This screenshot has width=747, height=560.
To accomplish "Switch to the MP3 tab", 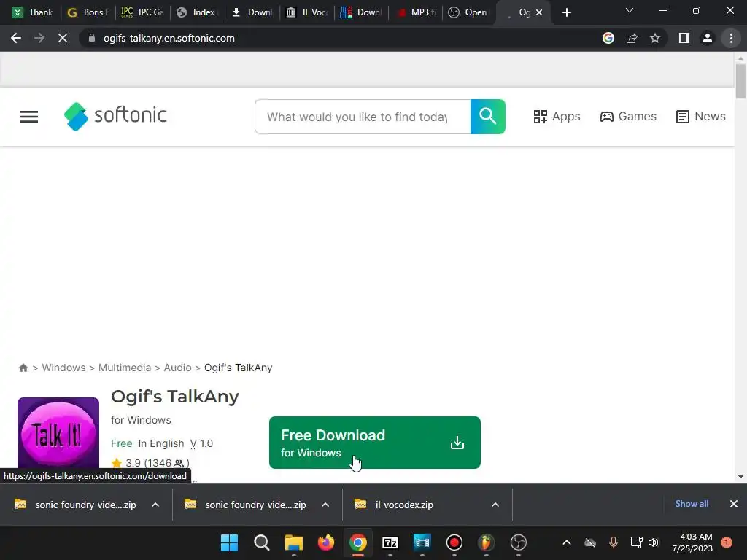I will (x=416, y=12).
